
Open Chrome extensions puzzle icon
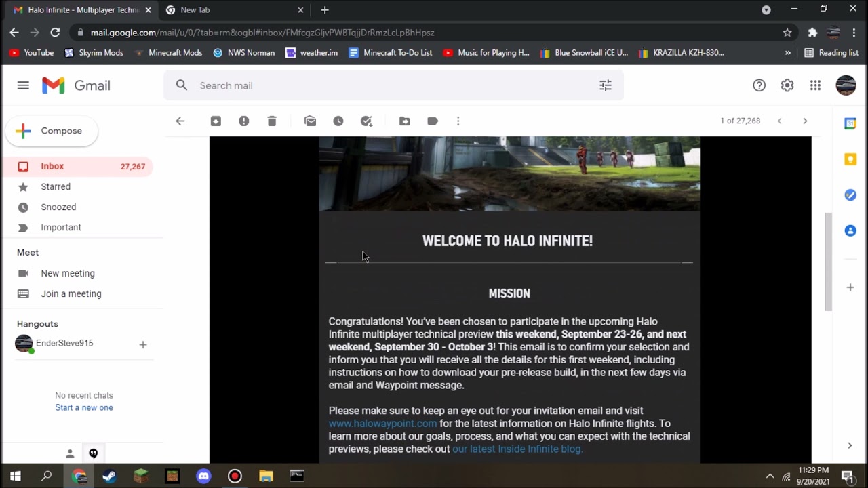point(812,32)
